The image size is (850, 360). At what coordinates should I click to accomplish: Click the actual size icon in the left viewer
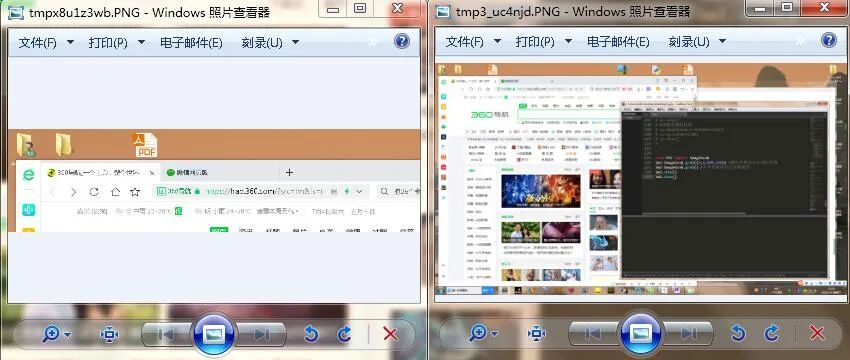click(x=109, y=335)
